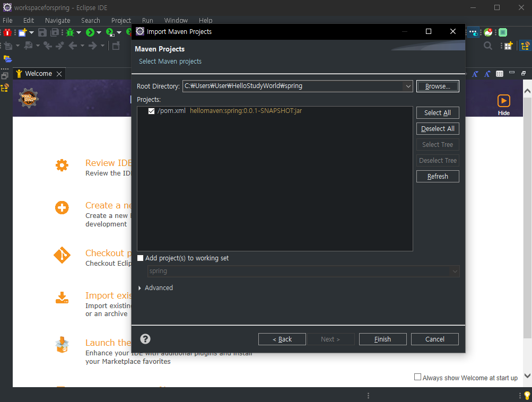Click the Deselect All button
Viewport: 532px width, 402px height.
(438, 128)
